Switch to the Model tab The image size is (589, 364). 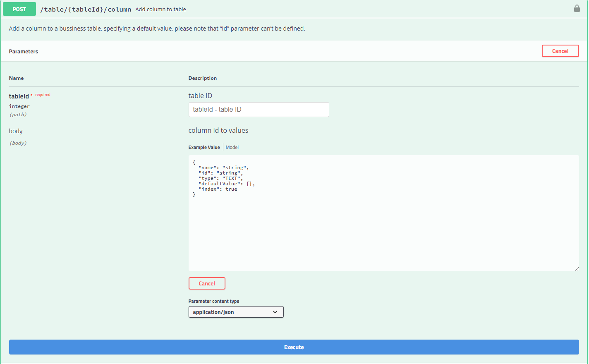(232, 147)
